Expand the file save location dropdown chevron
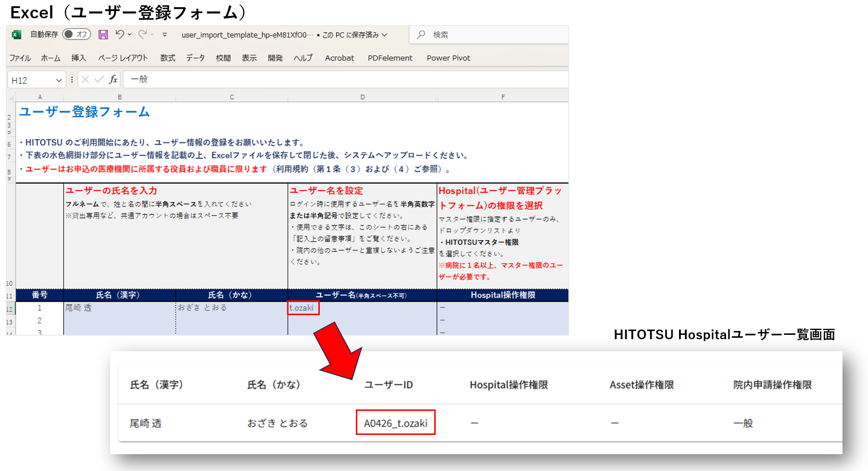The height and width of the screenshot is (471, 868). pyautogui.click(x=385, y=35)
